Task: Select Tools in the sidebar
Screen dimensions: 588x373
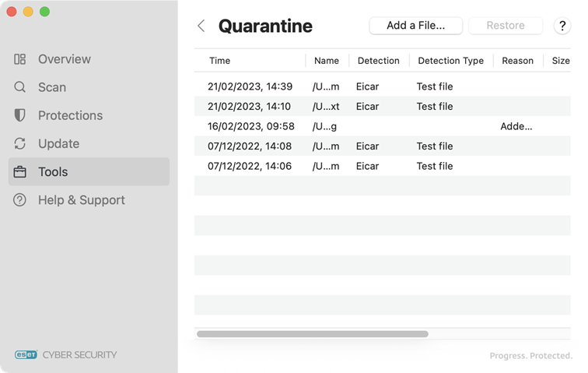Action: point(89,171)
